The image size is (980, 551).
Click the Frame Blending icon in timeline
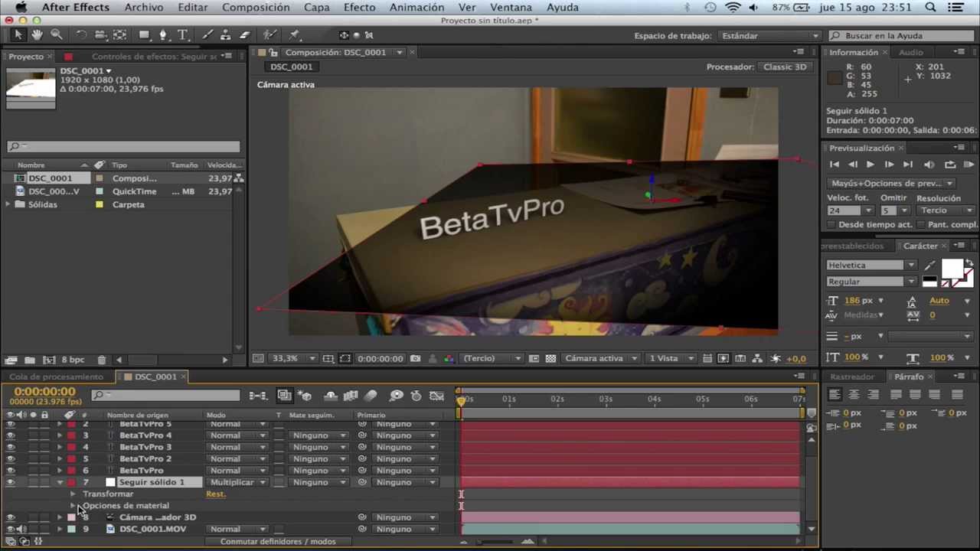351,396
